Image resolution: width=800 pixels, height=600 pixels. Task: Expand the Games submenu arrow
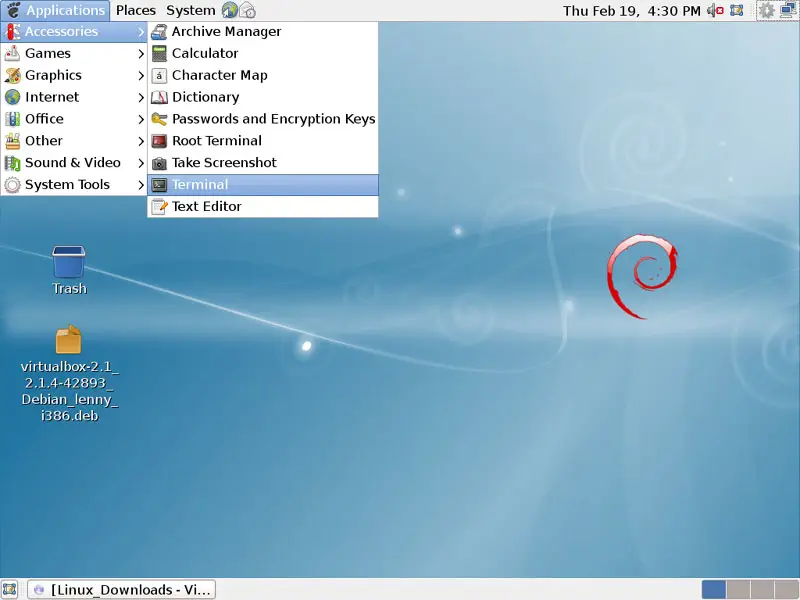pyautogui.click(x=141, y=54)
